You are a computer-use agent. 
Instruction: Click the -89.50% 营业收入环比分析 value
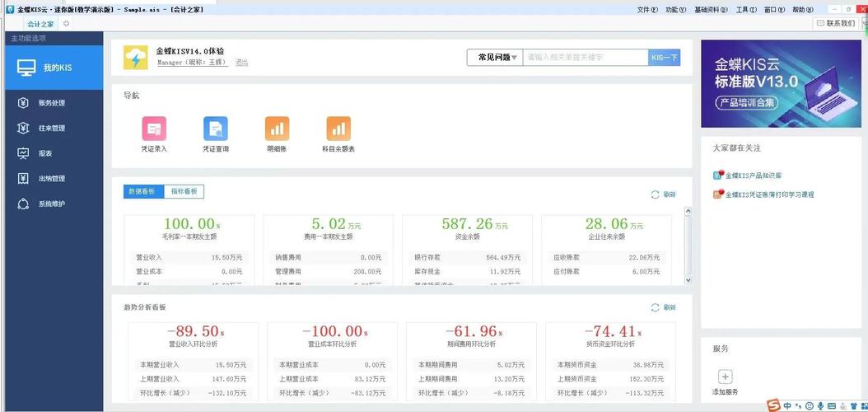point(195,331)
